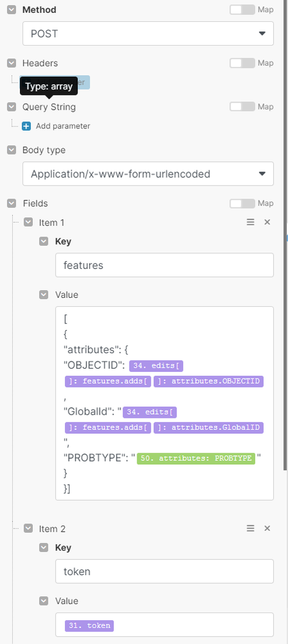Open the POST method dropdown
Viewport: 288px width, 644px height.
click(148, 34)
